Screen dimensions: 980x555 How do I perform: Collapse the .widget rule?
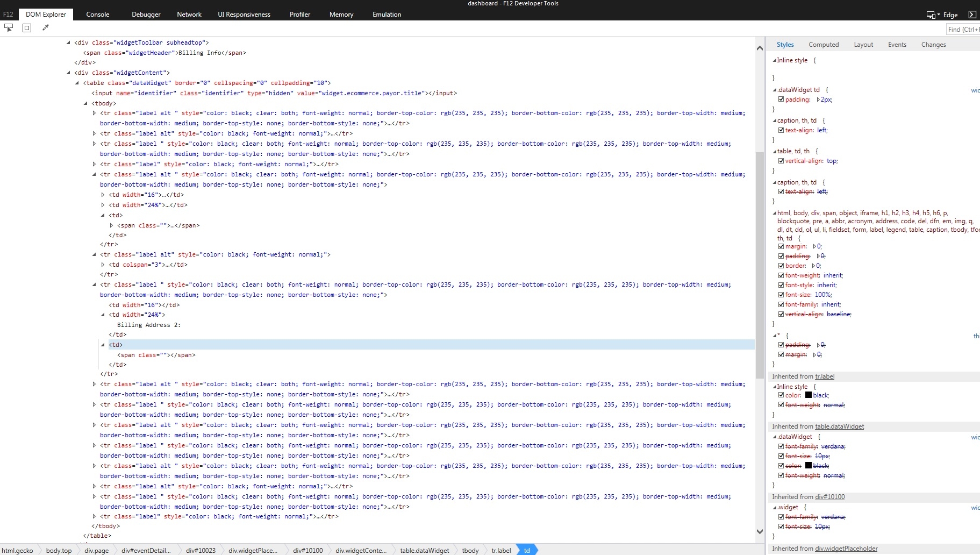click(775, 508)
